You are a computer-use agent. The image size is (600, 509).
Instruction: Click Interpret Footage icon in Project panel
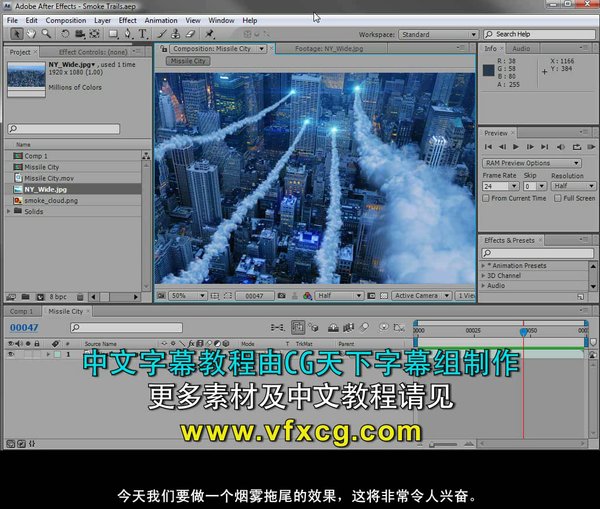(11, 297)
